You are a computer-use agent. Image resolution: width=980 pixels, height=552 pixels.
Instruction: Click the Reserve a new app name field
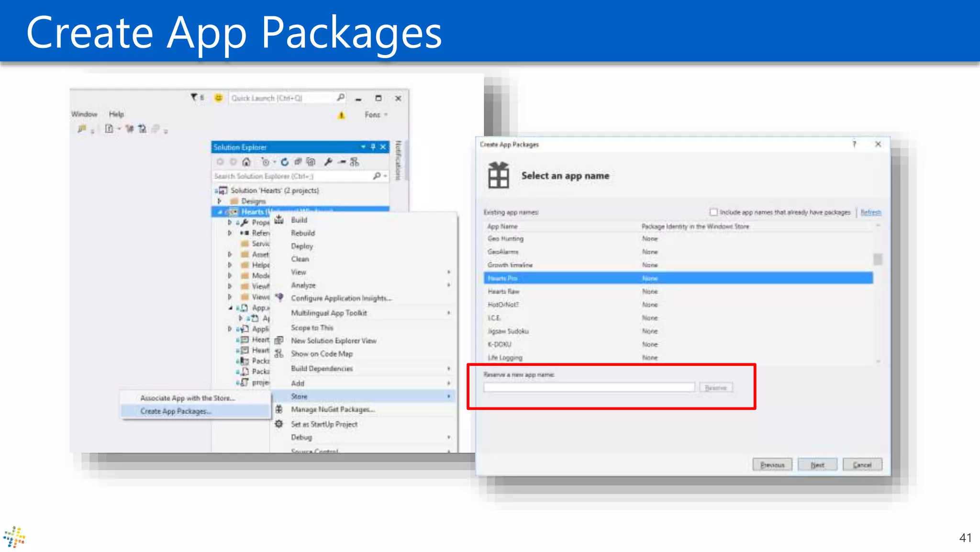click(589, 387)
